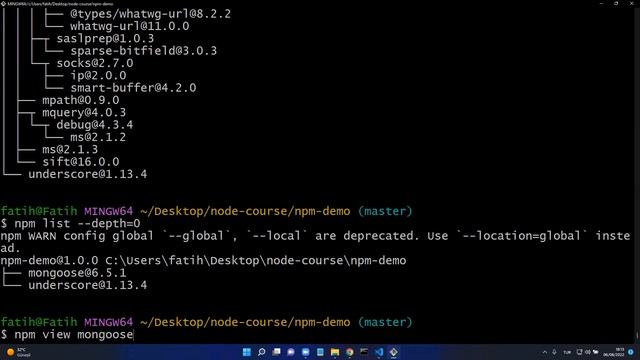Screen dimensions: 640x360
Task: Click the text 'ms@2.1.2'
Action: click(x=98, y=138)
